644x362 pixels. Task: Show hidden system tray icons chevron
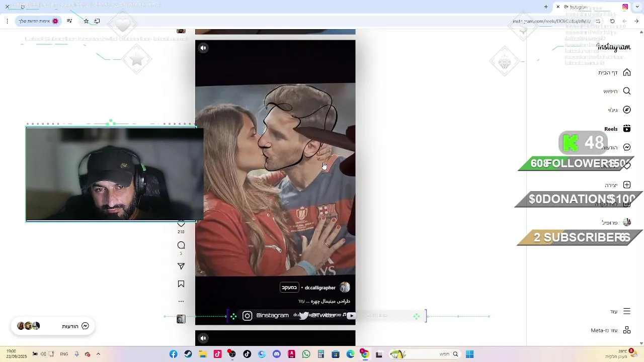pos(98,354)
